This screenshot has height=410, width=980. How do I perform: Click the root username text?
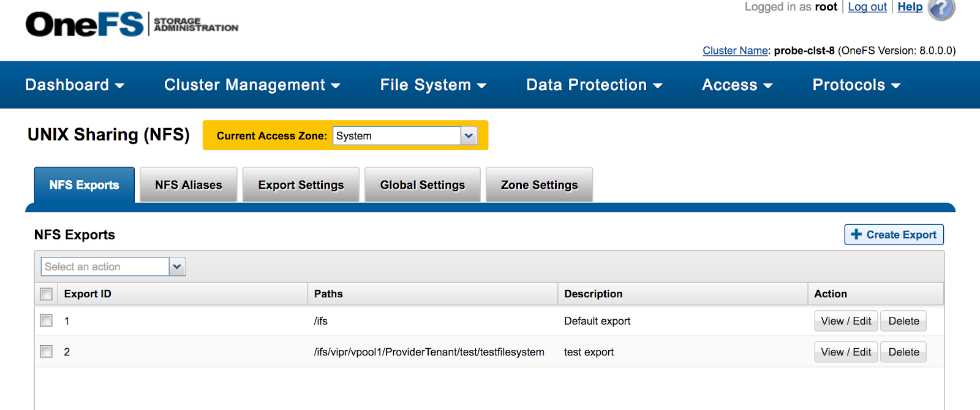826,7
